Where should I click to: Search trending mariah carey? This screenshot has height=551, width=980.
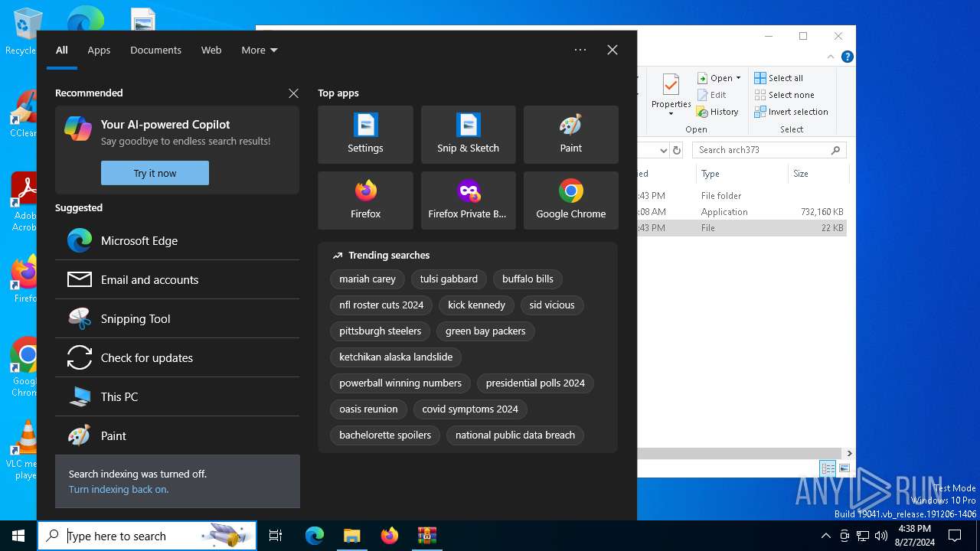coord(367,279)
